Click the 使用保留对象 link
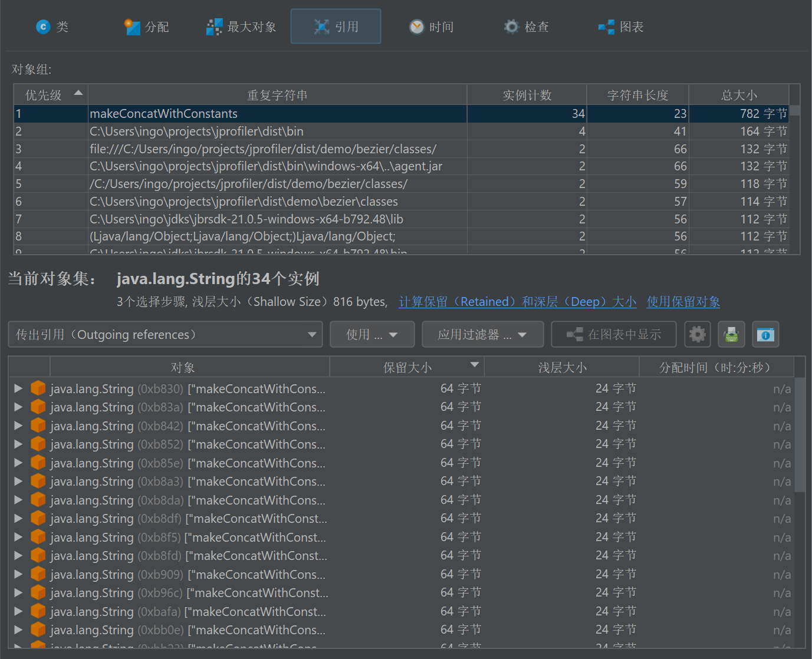The width and height of the screenshot is (812, 659). tap(683, 302)
